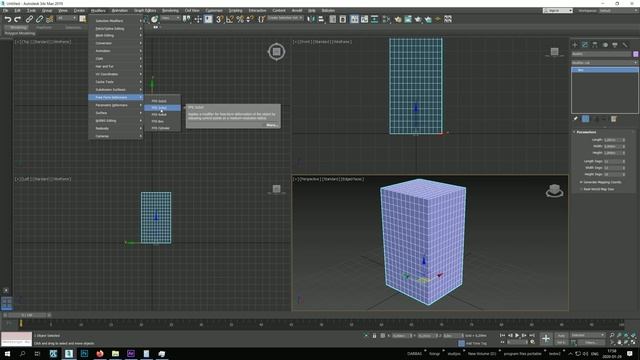Screen dimensions: 640x360
Task: Open the selection filter dropdown
Action: point(67,18)
